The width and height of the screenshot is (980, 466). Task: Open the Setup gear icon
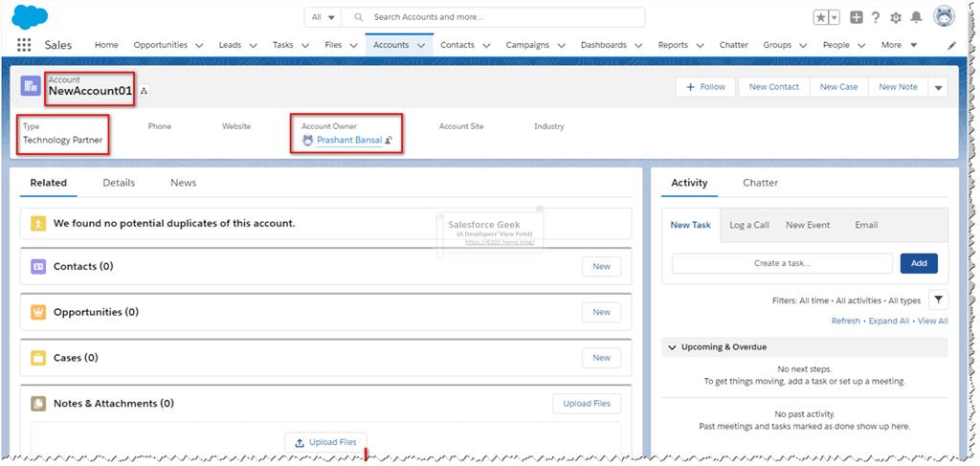pyautogui.click(x=896, y=18)
